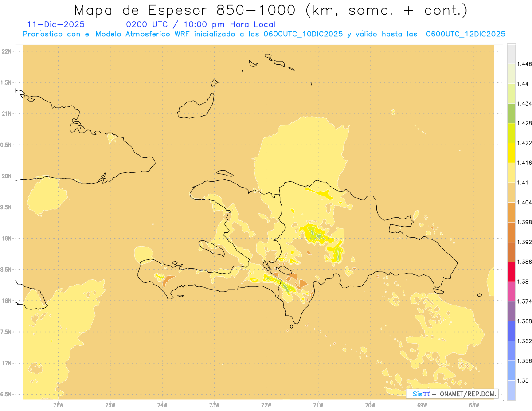Image resolution: width=532 pixels, height=411 pixels.
Task: Click the time text '0200 UTC / 10:00 pm Hora Local'
Action: pos(201,24)
